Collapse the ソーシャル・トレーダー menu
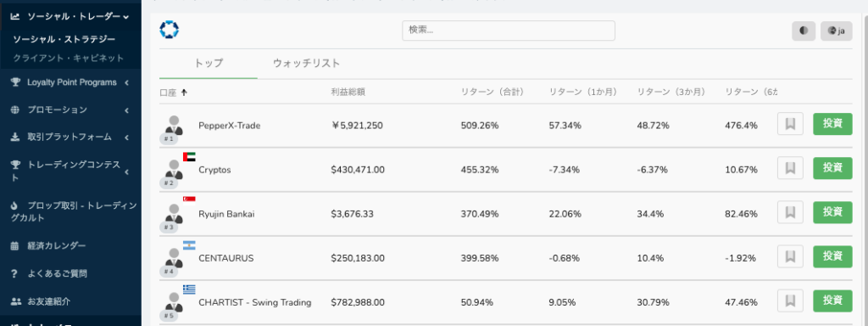 click(127, 17)
